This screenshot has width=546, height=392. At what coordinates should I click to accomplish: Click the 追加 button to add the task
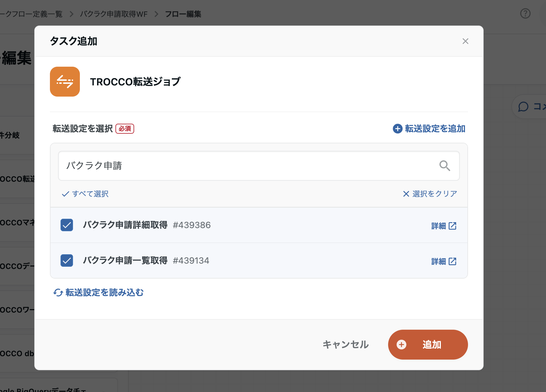(428, 345)
